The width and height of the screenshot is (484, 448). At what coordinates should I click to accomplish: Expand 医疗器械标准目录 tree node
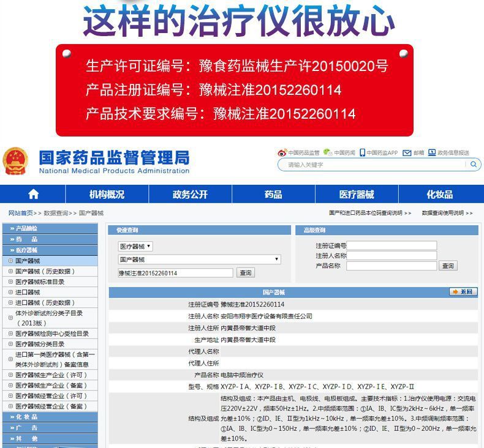tap(10, 282)
